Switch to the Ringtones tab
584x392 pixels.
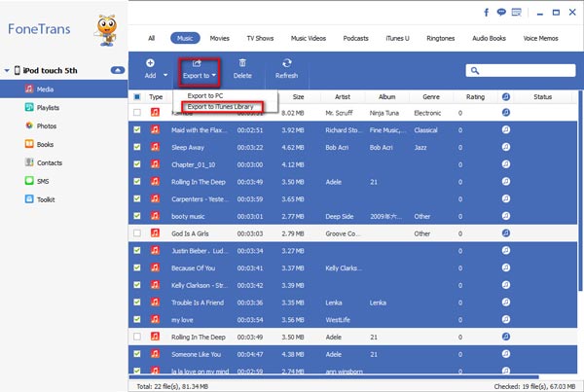441,38
